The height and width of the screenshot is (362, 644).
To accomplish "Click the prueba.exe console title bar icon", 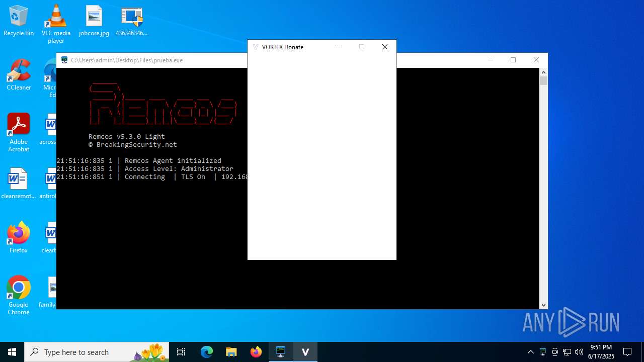I will (64, 60).
